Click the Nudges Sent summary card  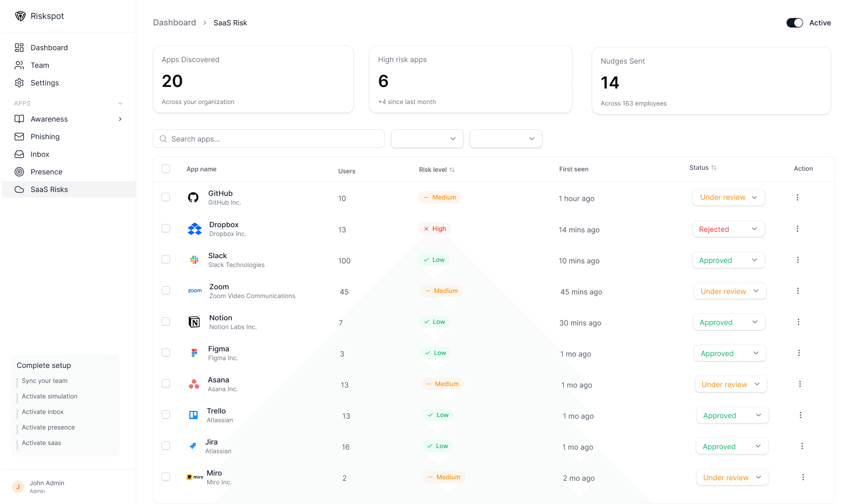(711, 81)
